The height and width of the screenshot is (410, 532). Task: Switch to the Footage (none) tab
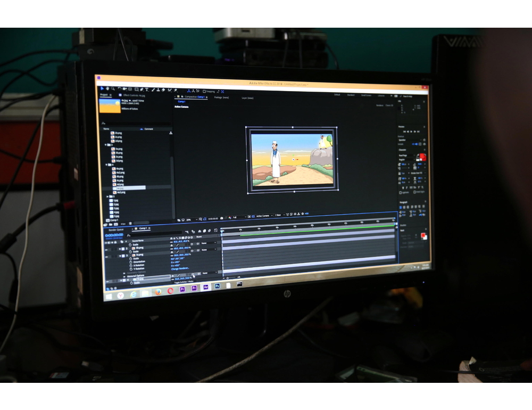tap(221, 97)
